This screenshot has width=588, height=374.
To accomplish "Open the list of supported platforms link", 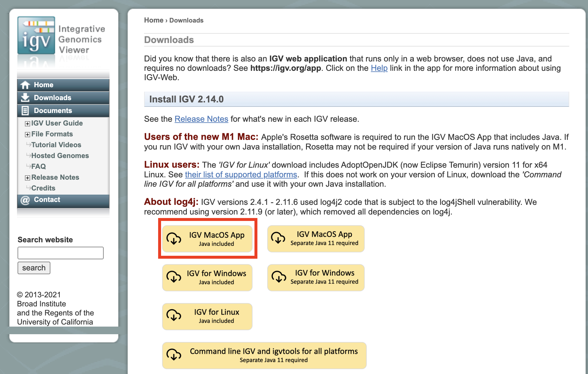I will [x=241, y=175].
